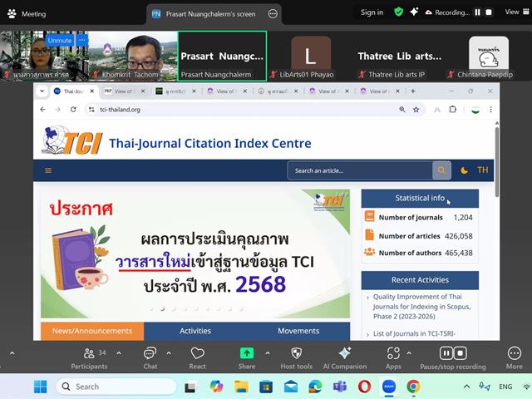Stop recording in the top Recording bar
This screenshot has height=399, width=532.
point(489,12)
